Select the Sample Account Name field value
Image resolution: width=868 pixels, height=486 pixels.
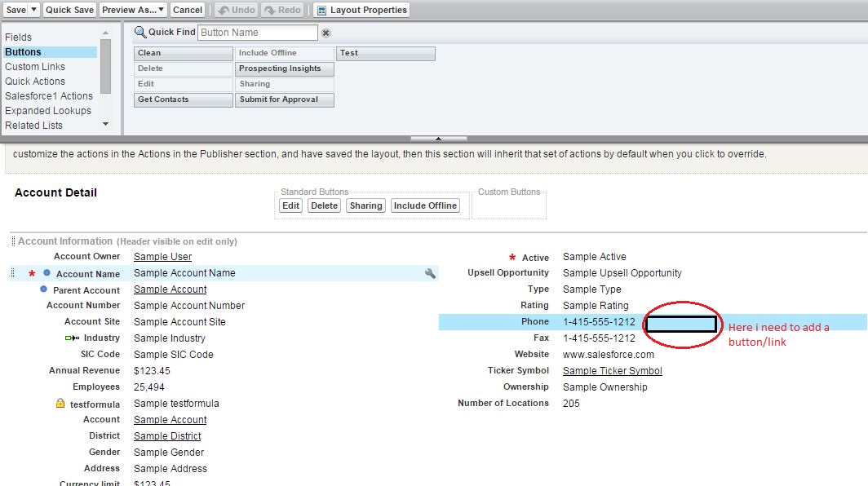click(184, 273)
